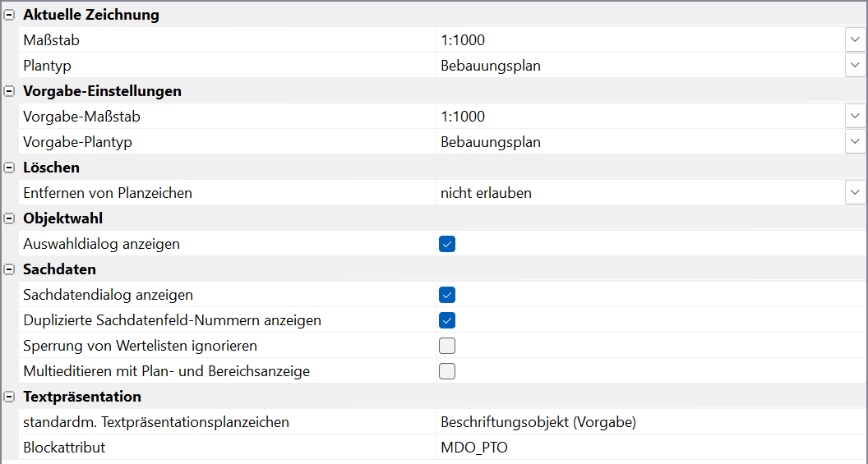Expand the Vorgabe-Maßstab dropdown list
868x464 pixels.
(x=855, y=117)
